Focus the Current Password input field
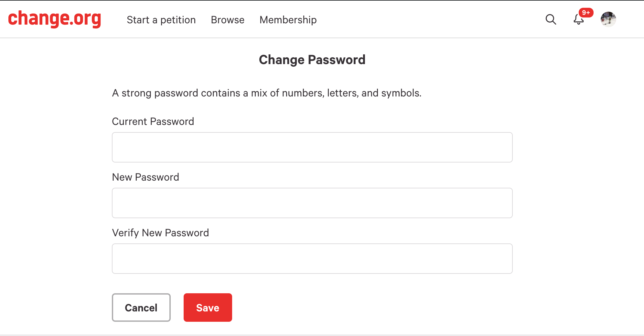The height and width of the screenshot is (336, 644). [312, 147]
